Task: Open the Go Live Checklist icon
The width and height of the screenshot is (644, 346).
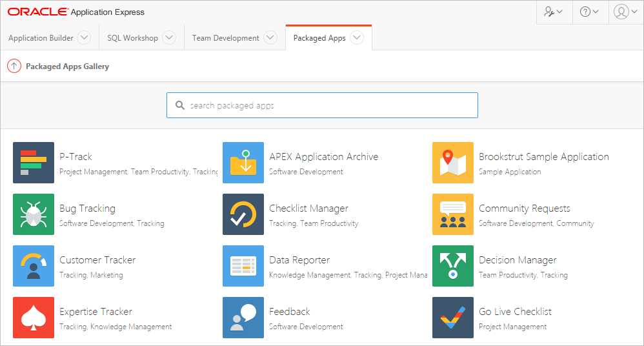Action: point(453,318)
